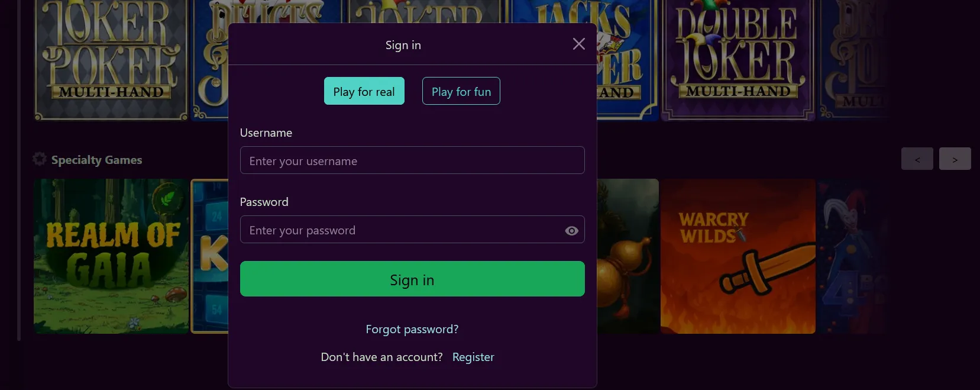
Task: Open the Forgot password page
Action: 412,329
